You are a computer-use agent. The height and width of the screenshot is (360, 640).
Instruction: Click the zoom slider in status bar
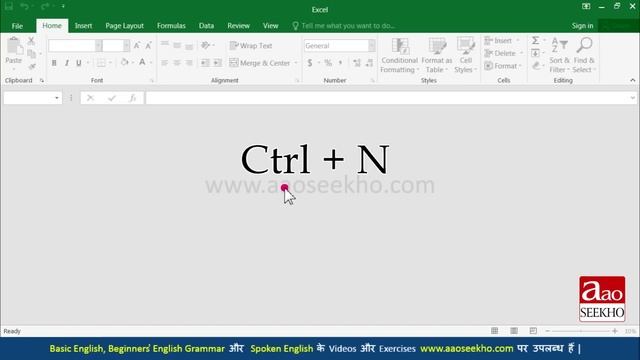pos(581,331)
